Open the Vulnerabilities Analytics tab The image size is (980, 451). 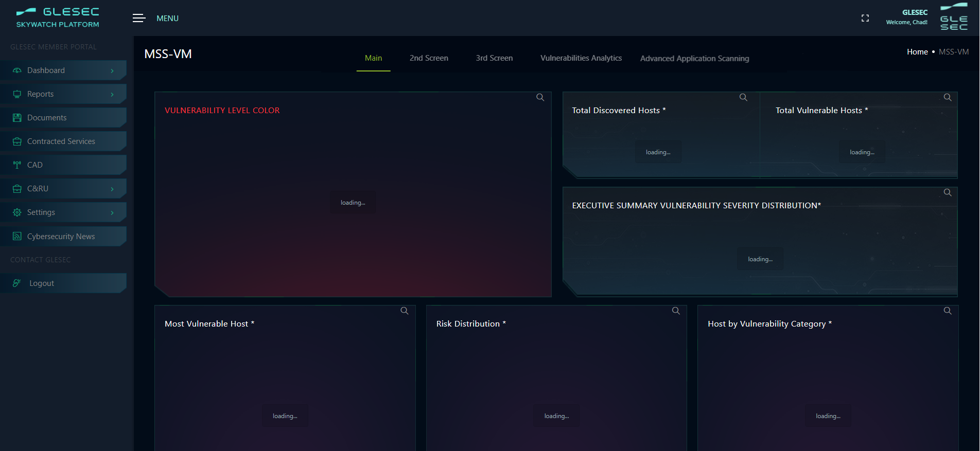(581, 58)
